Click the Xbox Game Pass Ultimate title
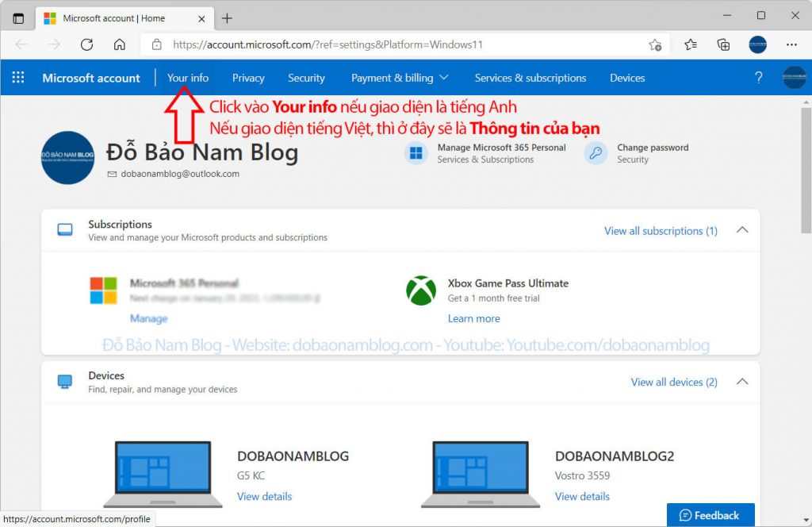The height and width of the screenshot is (527, 812). (508, 283)
